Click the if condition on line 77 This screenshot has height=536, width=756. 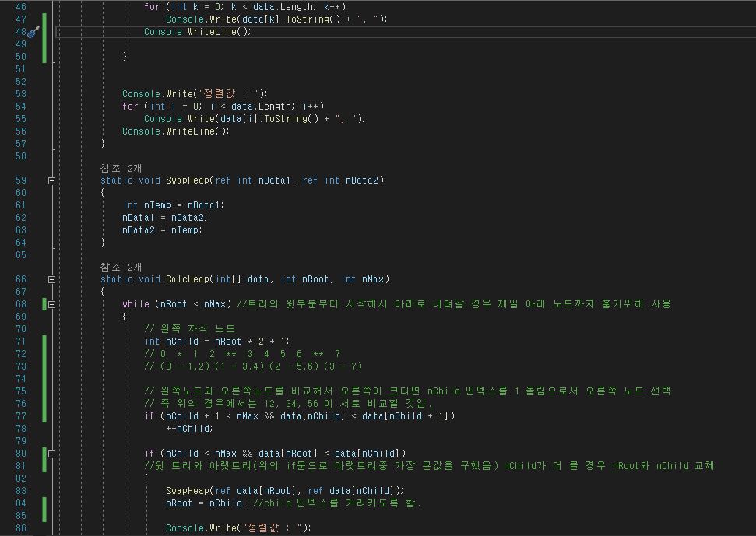(x=300, y=416)
